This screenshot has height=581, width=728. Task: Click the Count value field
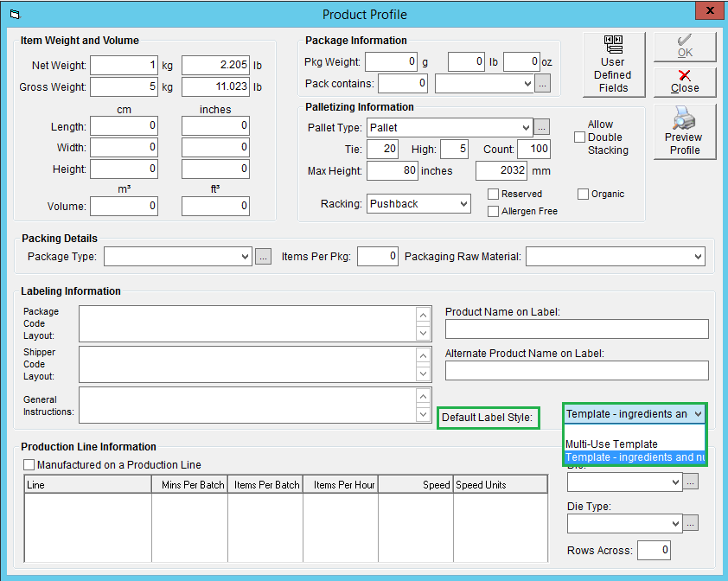tap(534, 149)
